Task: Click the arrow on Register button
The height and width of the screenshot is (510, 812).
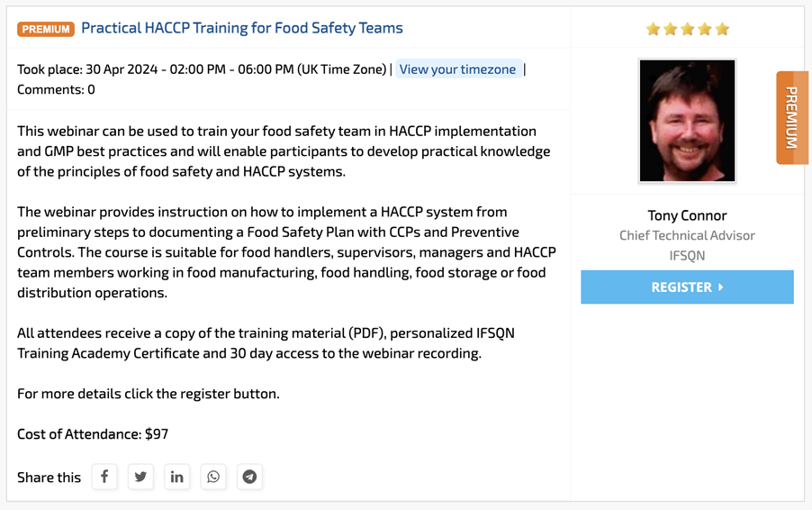Action: [721, 287]
